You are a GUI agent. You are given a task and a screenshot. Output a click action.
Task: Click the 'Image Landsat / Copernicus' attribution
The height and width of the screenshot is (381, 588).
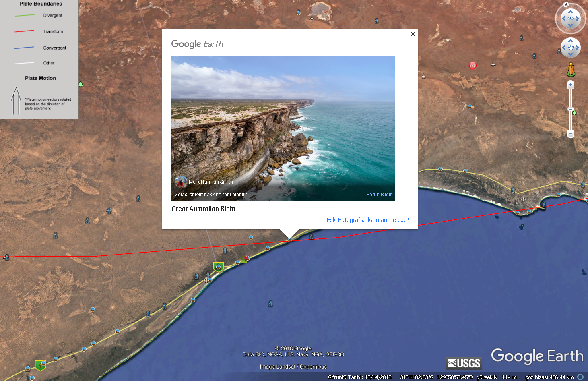(293, 367)
